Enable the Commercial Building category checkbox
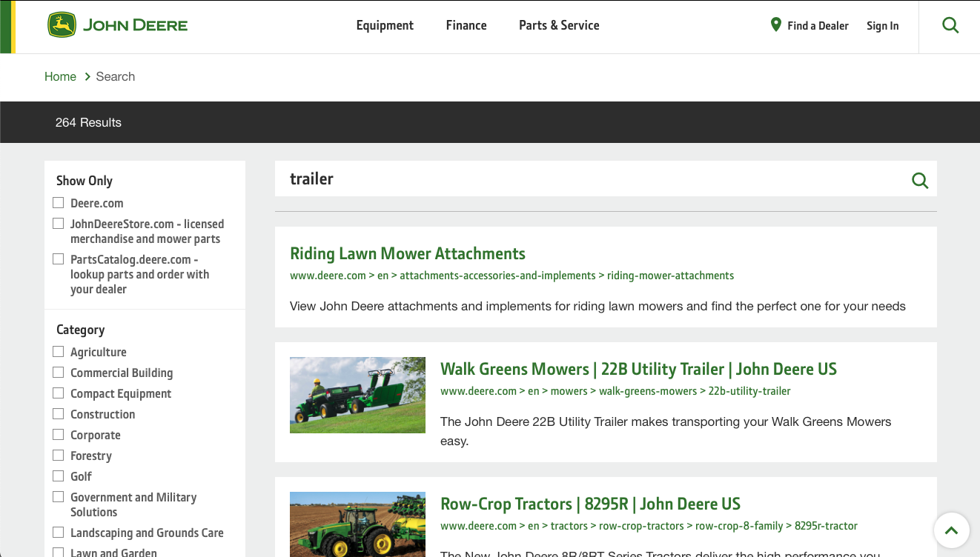The image size is (980, 557). [59, 373]
